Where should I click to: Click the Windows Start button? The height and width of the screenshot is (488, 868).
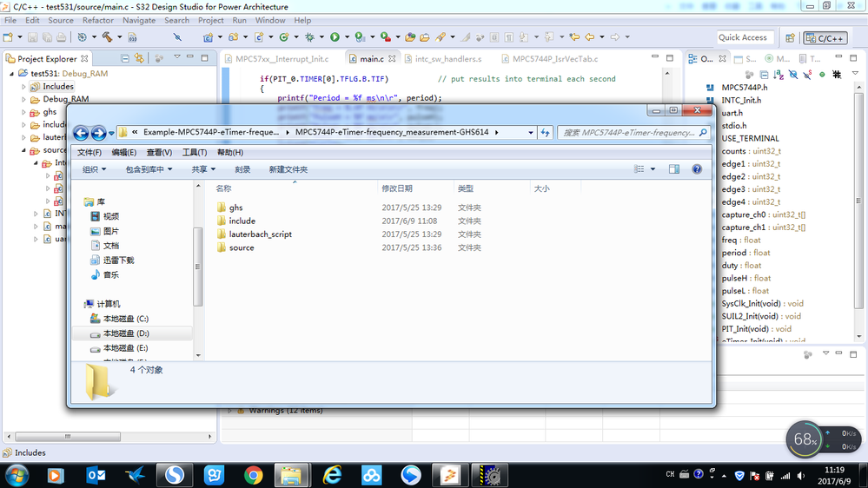[x=16, y=475]
